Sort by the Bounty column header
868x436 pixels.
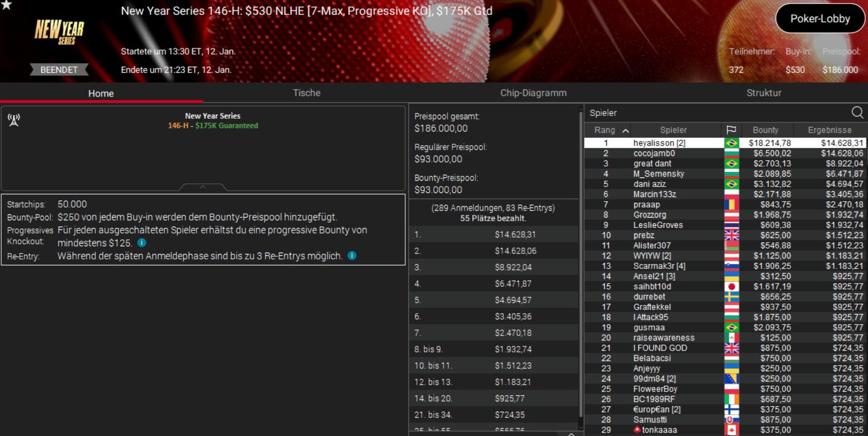(766, 130)
